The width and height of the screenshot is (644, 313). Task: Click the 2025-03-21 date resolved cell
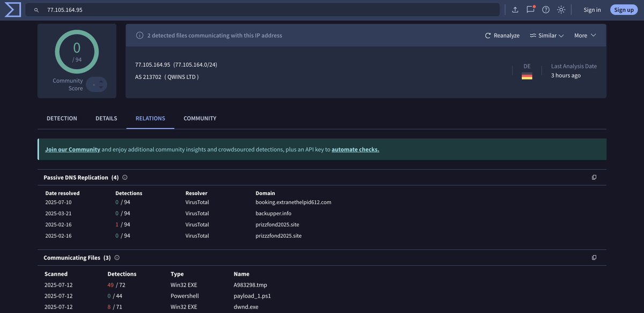(58, 214)
